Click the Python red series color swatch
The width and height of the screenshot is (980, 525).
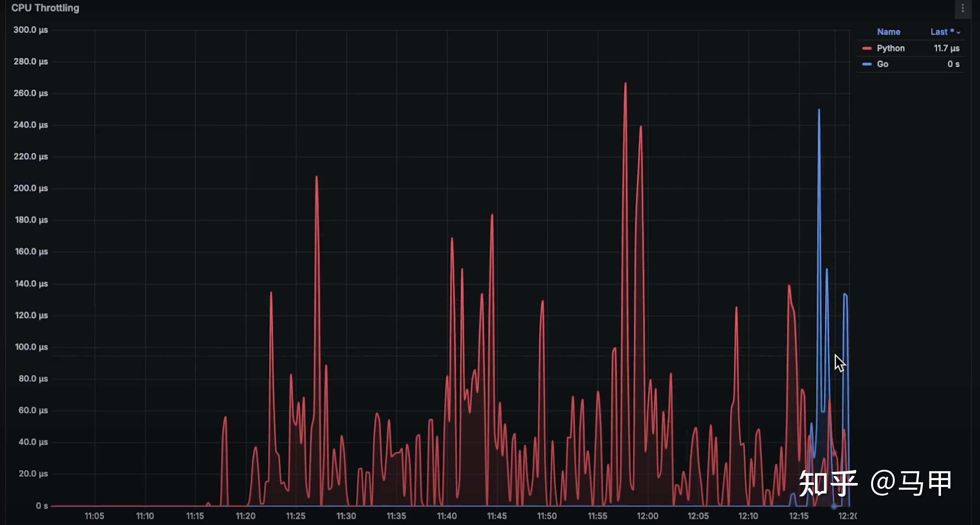coord(867,48)
